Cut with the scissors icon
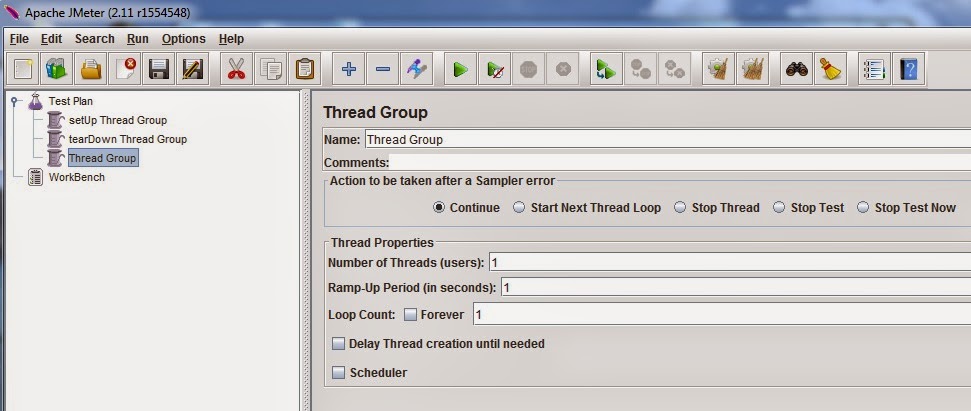 236,69
